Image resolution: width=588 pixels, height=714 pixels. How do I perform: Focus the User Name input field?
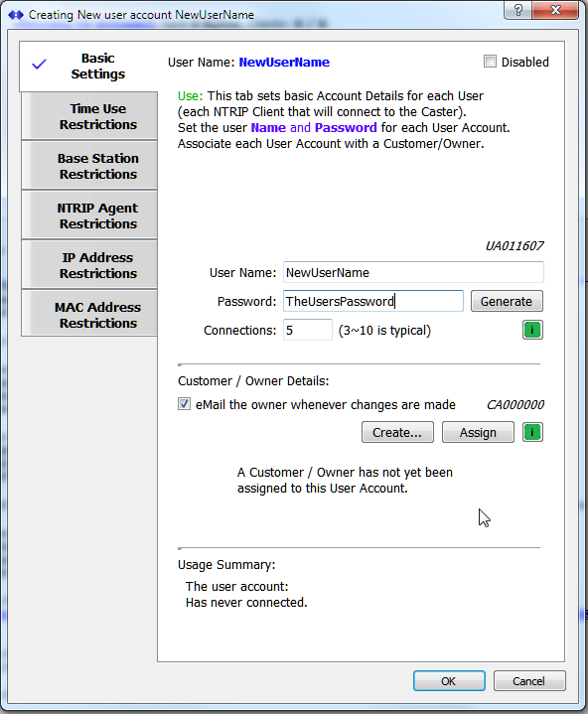coord(413,272)
